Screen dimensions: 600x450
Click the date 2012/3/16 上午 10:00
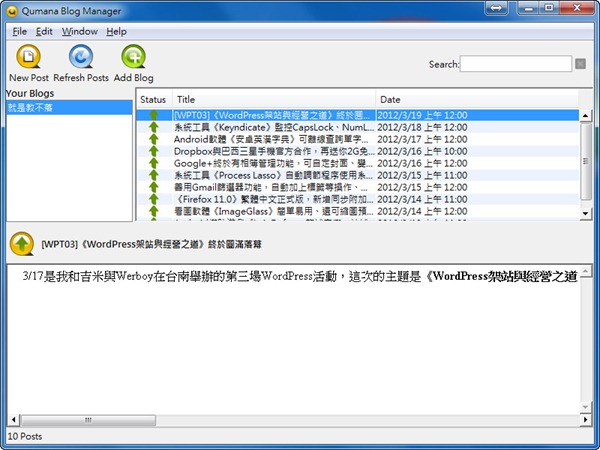click(x=422, y=151)
